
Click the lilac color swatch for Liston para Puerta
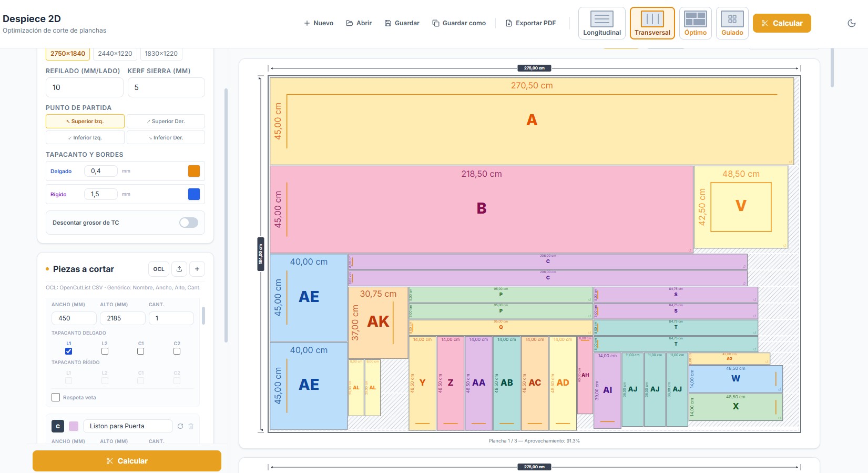click(x=74, y=426)
